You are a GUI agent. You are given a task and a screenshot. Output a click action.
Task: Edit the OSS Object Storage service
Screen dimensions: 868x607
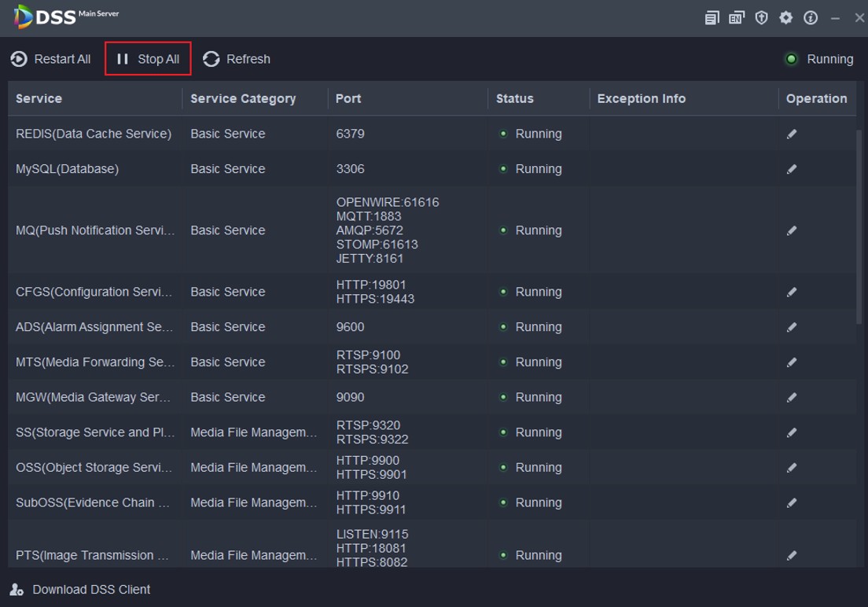[792, 468]
